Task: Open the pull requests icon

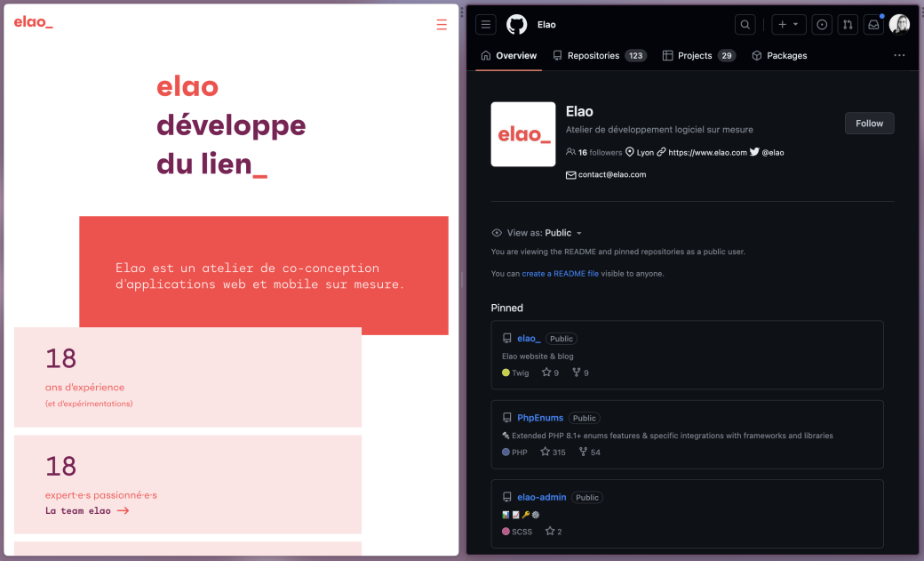Action: [848, 25]
